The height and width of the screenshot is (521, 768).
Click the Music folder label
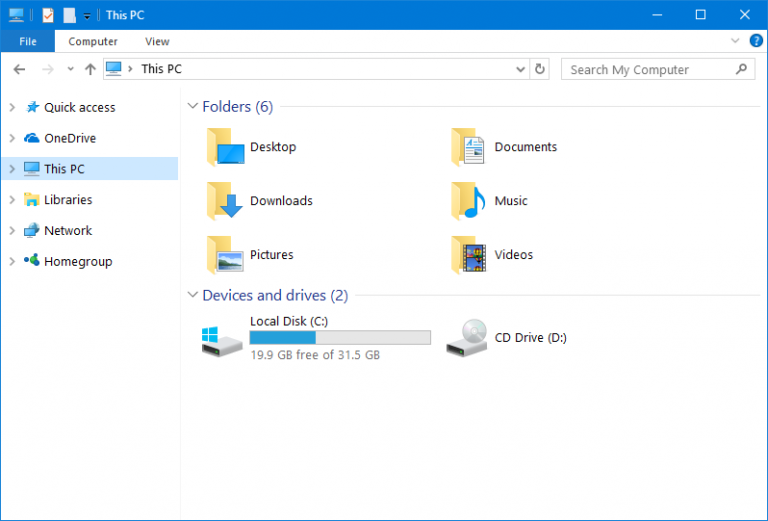[511, 201]
